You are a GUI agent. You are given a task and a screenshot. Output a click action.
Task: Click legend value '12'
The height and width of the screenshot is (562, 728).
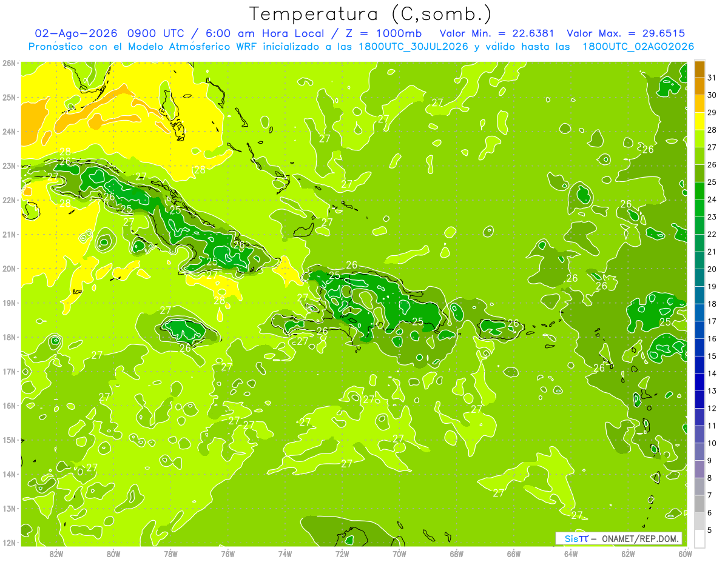click(x=712, y=408)
